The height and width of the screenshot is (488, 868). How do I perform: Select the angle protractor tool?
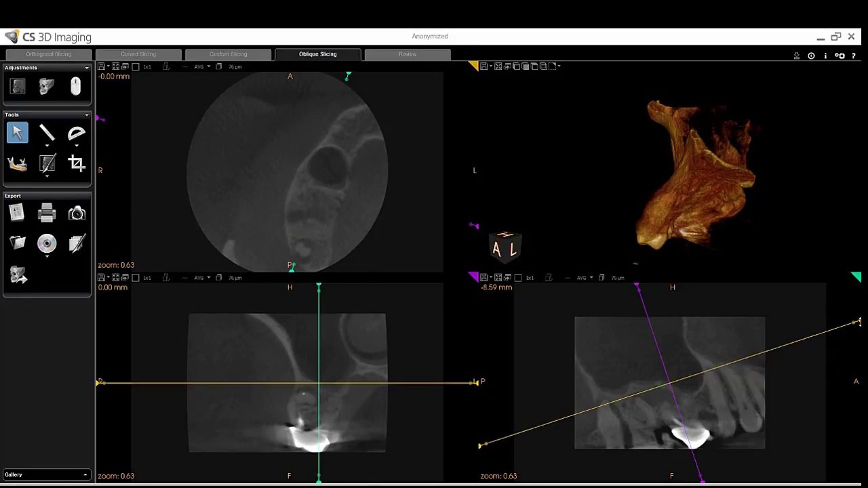76,133
